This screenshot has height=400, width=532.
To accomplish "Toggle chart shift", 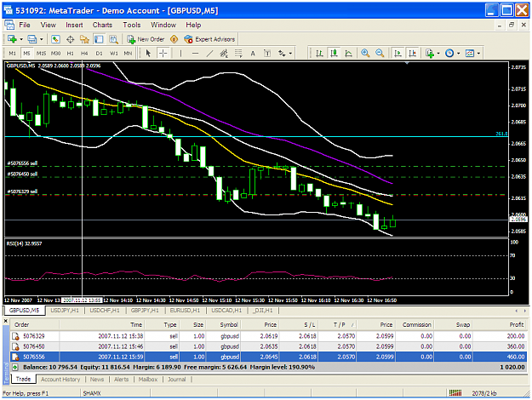I will [x=412, y=54].
